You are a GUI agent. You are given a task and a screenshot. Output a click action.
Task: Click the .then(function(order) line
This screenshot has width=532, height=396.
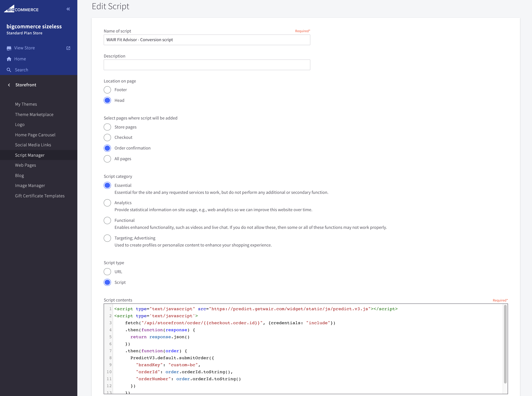(x=156, y=351)
